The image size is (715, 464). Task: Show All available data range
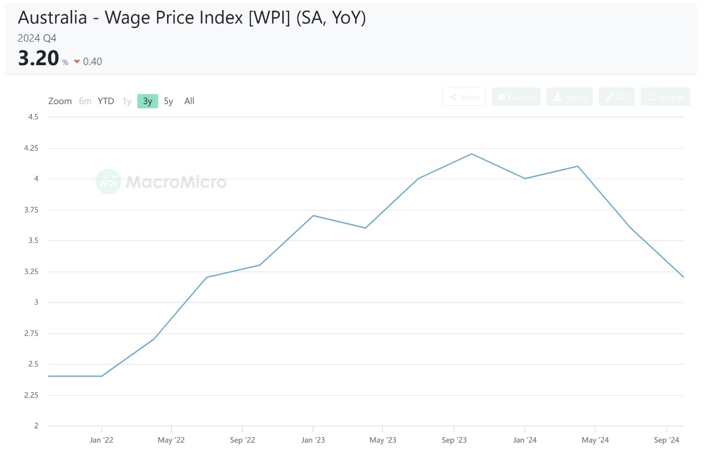(189, 101)
